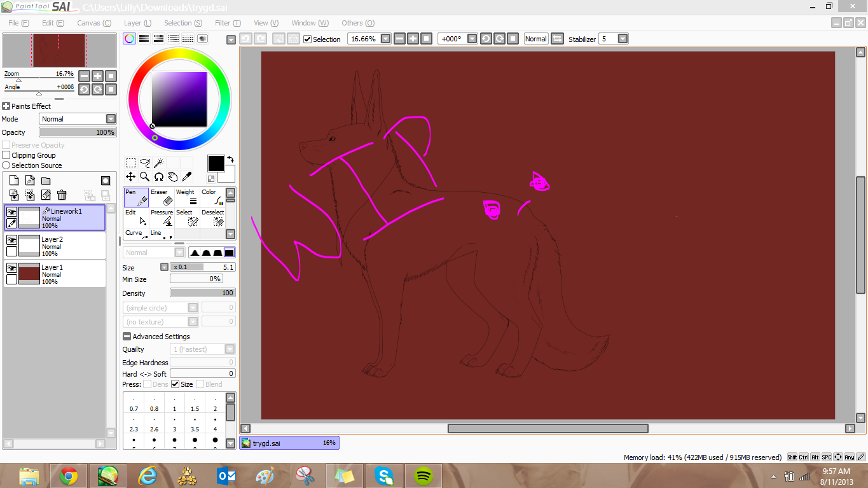Image resolution: width=868 pixels, height=488 pixels.
Task: Click the flip canvas horizontally button
Action: pos(557,39)
